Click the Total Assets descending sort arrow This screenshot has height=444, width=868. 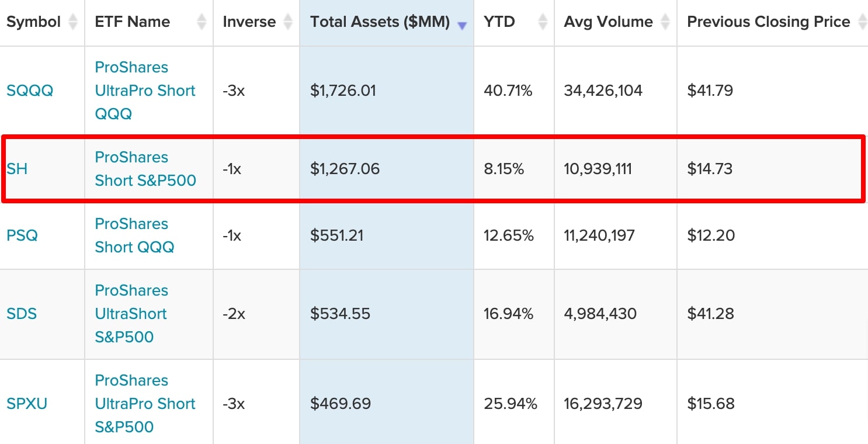(x=462, y=25)
